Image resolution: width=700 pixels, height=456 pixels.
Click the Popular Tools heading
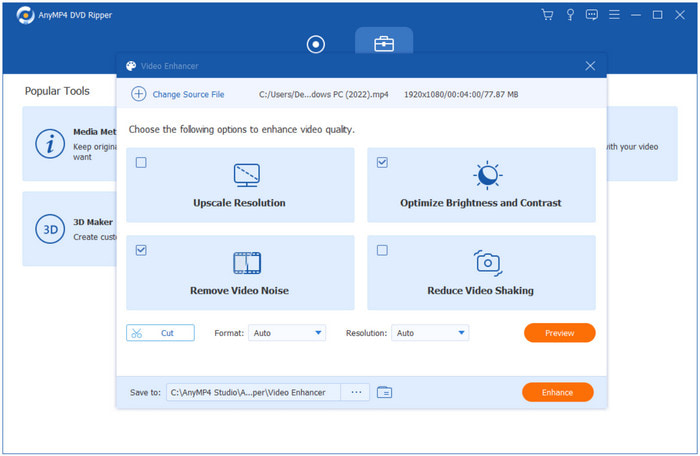click(x=57, y=91)
